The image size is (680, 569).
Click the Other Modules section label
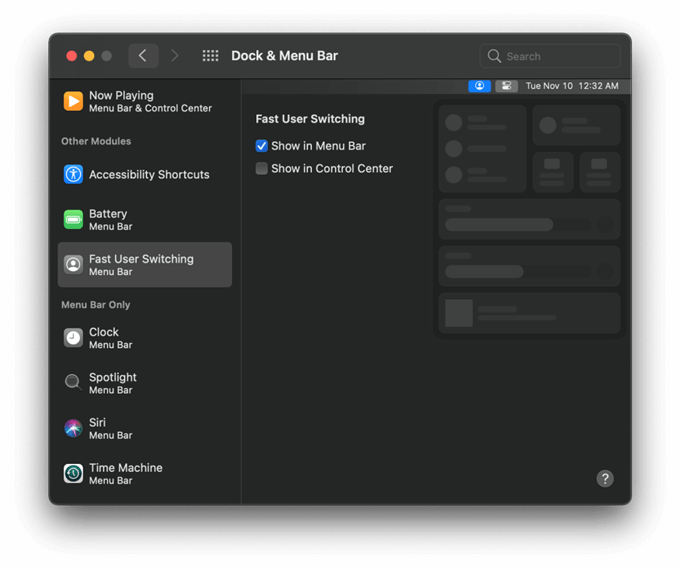coord(96,141)
